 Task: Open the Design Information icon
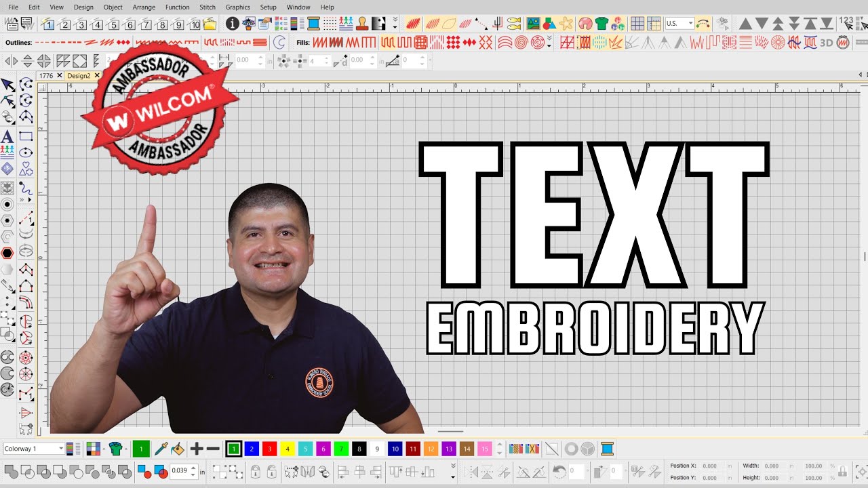[232, 24]
